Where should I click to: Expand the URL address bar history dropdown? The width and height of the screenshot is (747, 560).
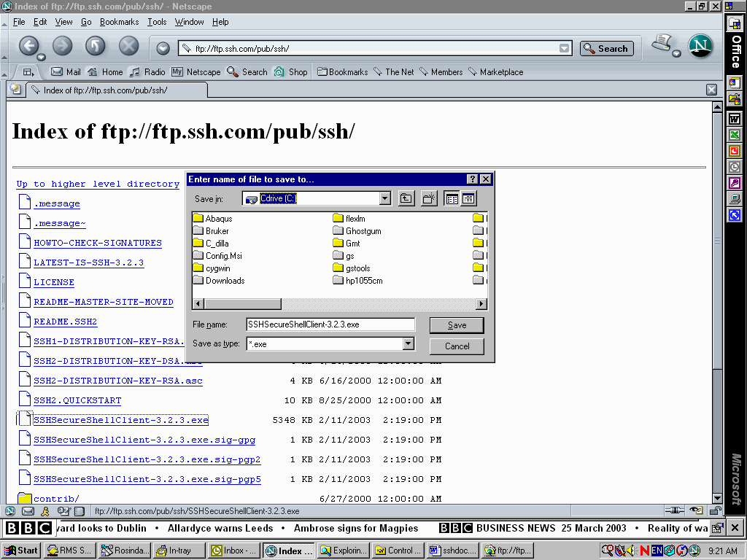click(x=564, y=49)
